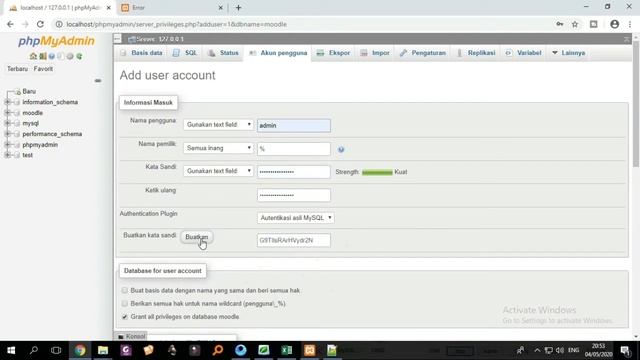
Task: Click the browser address bar URL
Action: (x=176, y=24)
